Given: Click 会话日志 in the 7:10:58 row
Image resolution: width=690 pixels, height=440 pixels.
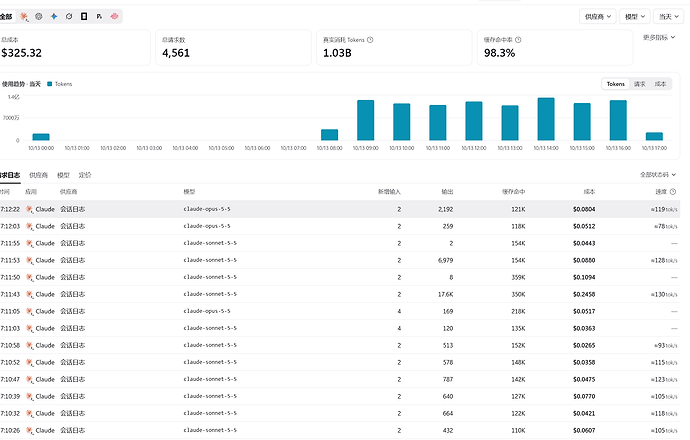Looking at the screenshot, I should [73, 345].
